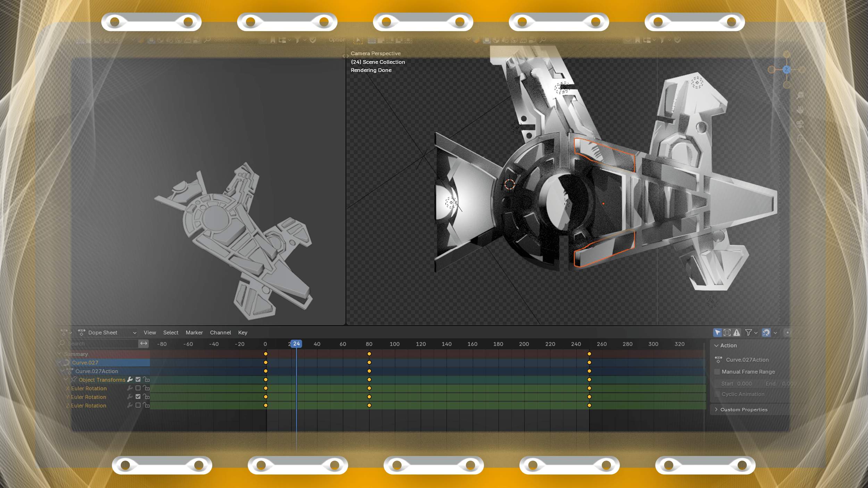This screenshot has width=868, height=488.
Task: Click the proportional editing circle in Dope Sheet
Action: 787,333
